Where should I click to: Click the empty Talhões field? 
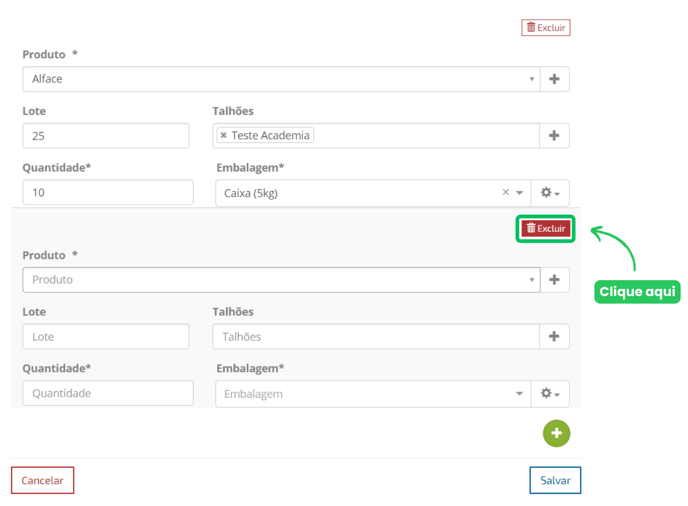[376, 337]
